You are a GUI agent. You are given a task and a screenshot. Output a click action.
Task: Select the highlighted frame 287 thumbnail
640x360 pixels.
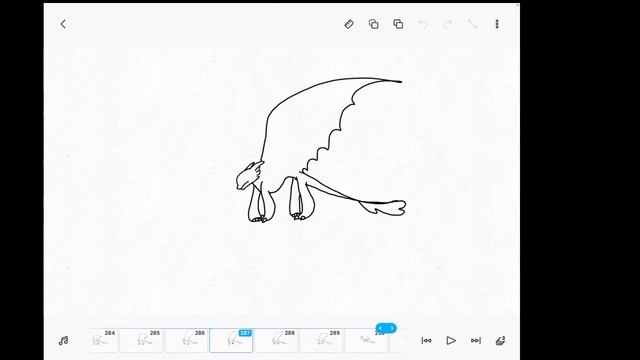(x=231, y=340)
